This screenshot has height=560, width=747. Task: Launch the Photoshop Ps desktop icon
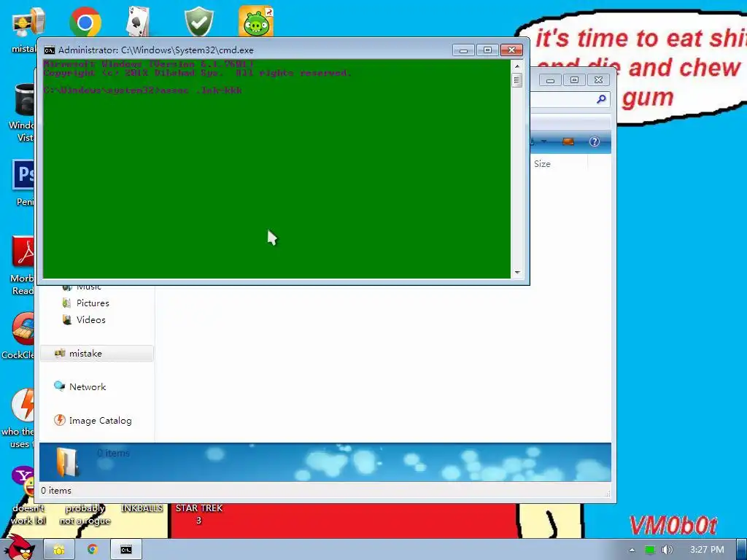(23, 175)
